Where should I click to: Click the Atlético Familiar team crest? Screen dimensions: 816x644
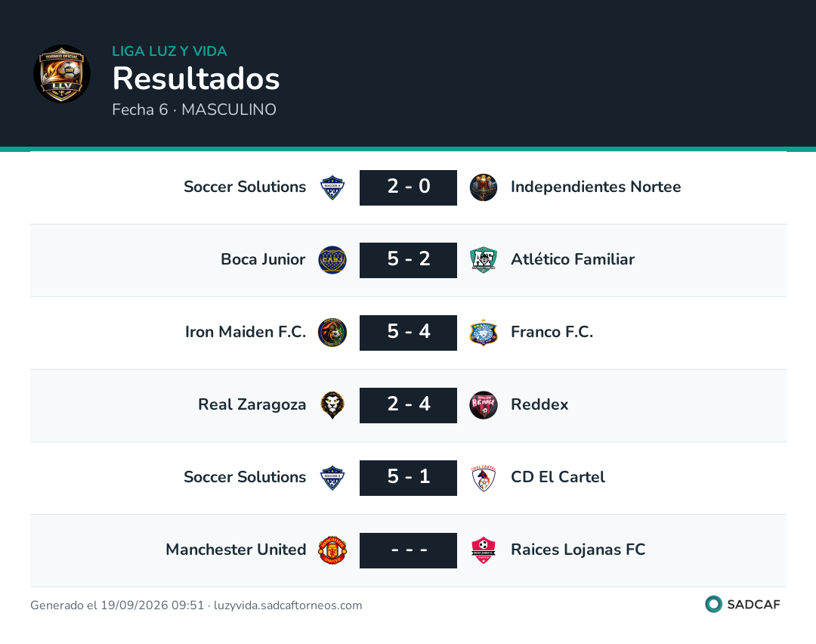pos(484,260)
